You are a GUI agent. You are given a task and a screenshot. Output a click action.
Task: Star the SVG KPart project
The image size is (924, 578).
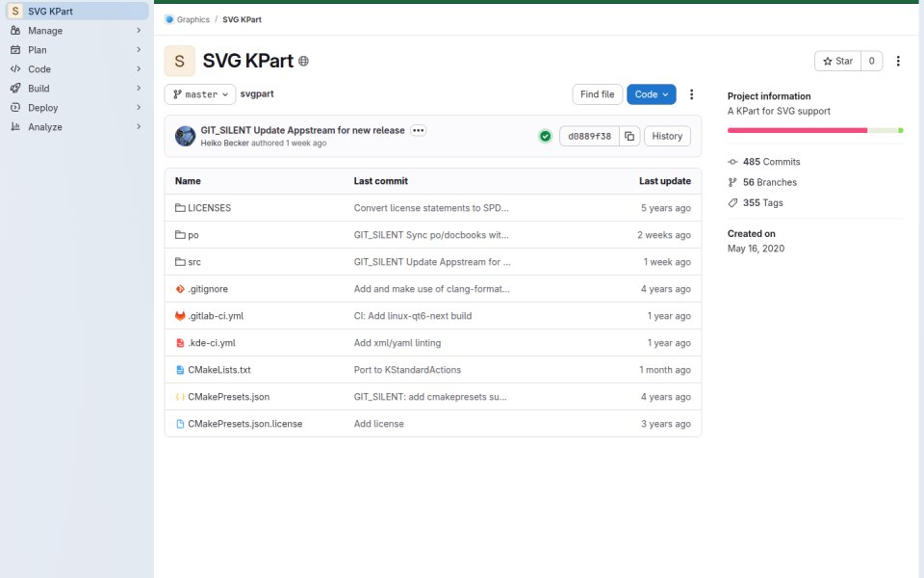pos(838,61)
